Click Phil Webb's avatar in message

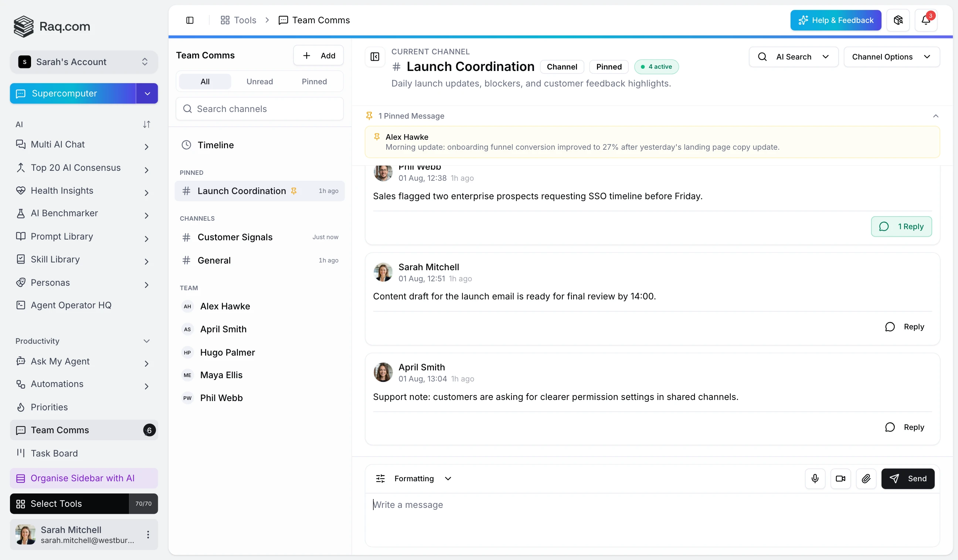pyautogui.click(x=383, y=173)
